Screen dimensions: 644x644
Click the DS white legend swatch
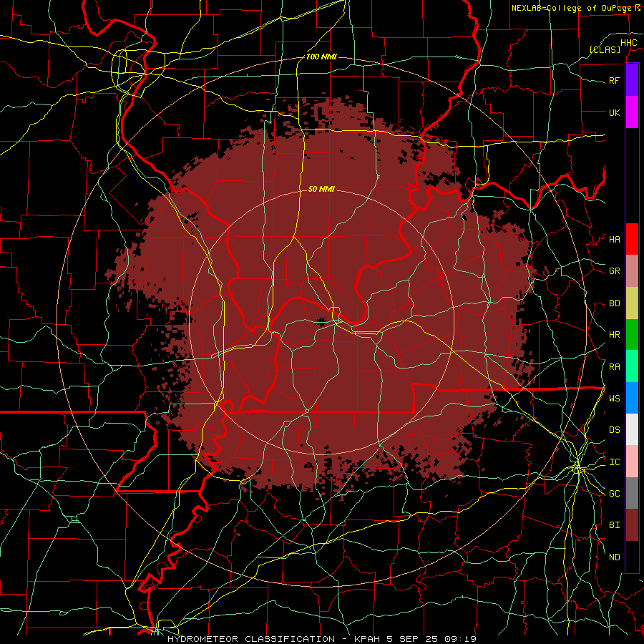point(632,429)
